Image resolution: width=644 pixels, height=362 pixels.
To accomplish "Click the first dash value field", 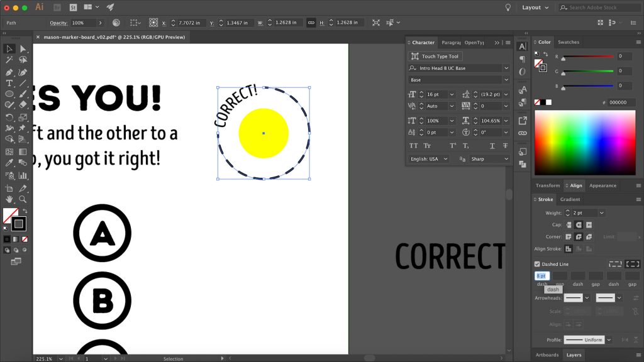I will click(x=542, y=276).
